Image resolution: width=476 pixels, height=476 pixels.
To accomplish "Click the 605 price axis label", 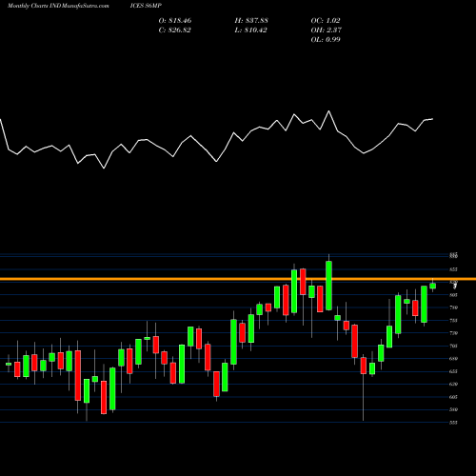I will pyautogui.click(x=453, y=397).
